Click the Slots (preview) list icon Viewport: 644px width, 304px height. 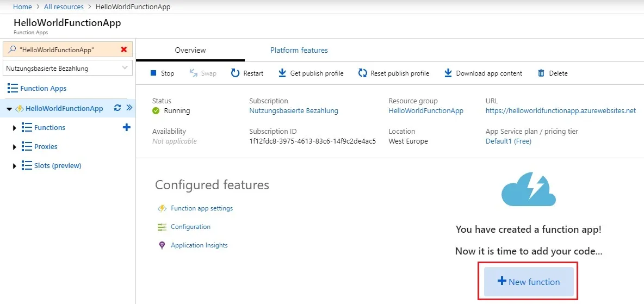(27, 165)
